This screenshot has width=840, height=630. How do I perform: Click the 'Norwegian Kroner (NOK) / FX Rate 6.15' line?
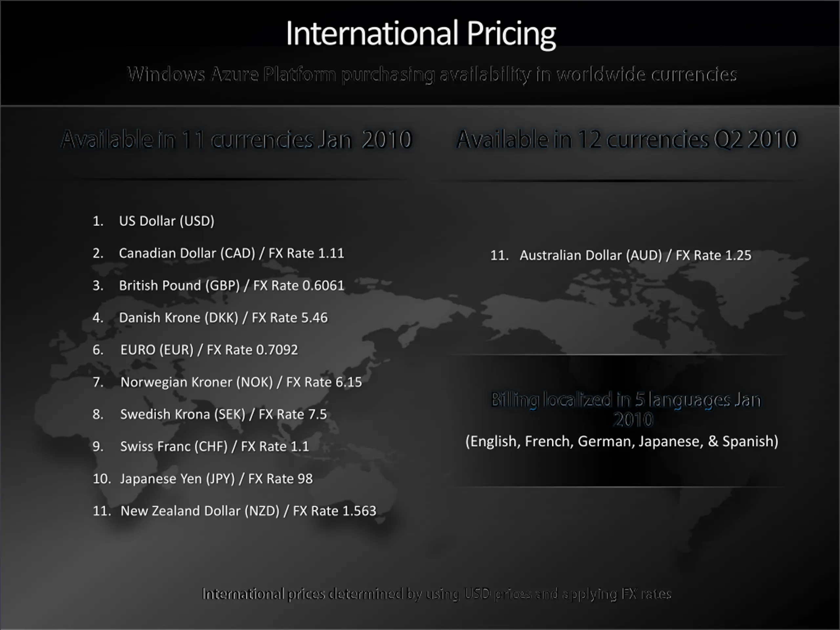tap(227, 382)
